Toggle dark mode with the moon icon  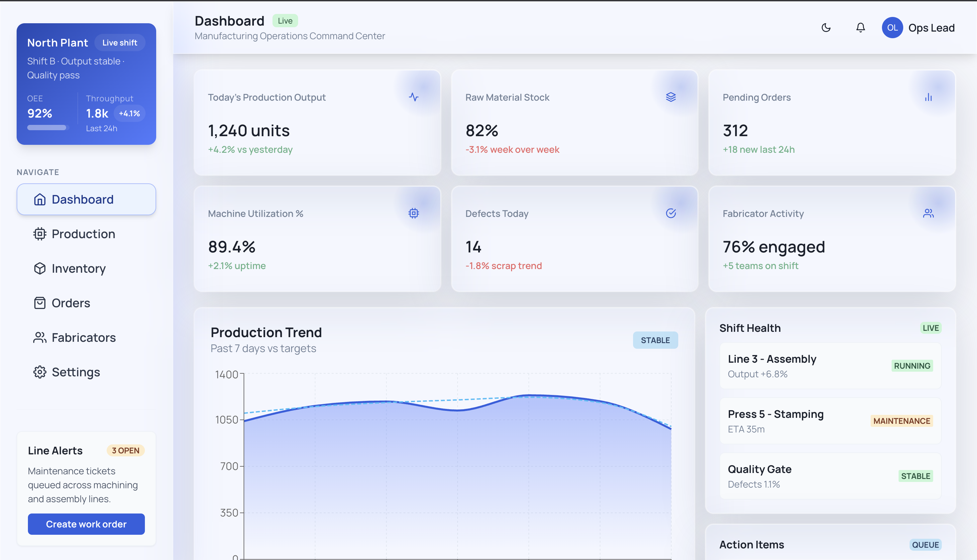(x=826, y=27)
